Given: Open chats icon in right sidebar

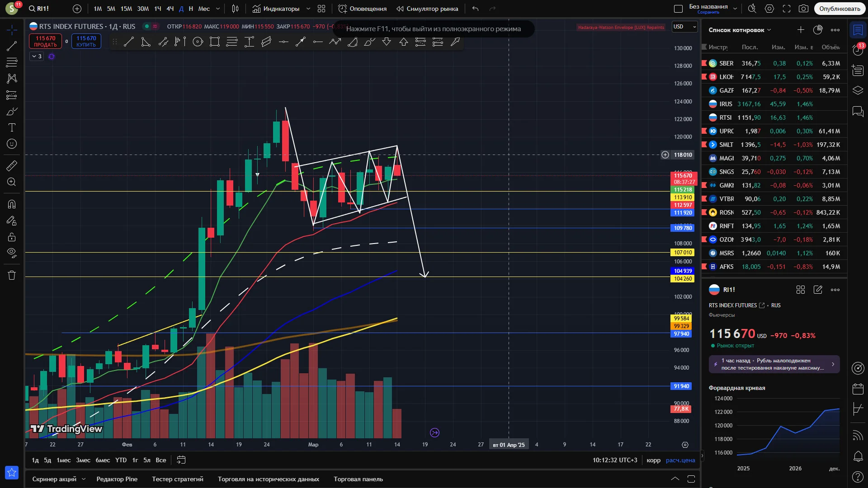Looking at the screenshot, I should 858,111.
